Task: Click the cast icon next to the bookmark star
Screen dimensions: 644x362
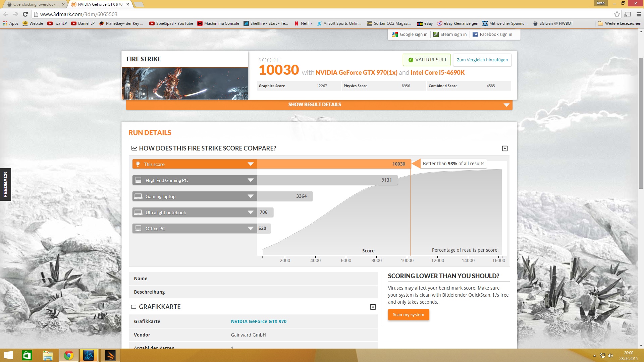Action: tap(628, 14)
